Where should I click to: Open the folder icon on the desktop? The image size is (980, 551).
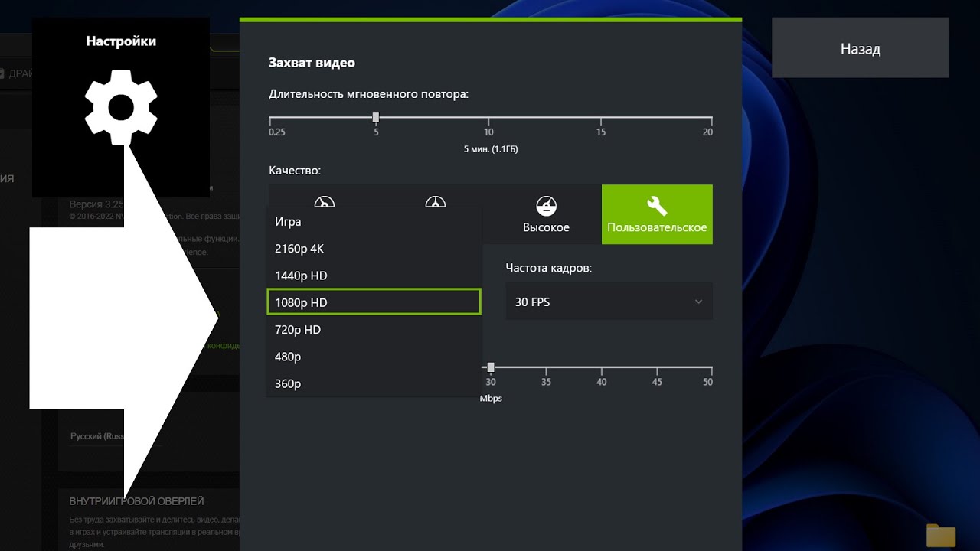tap(941, 536)
